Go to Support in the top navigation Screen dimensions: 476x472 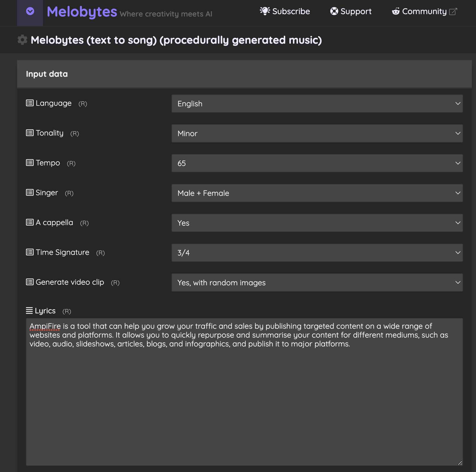[356, 12]
